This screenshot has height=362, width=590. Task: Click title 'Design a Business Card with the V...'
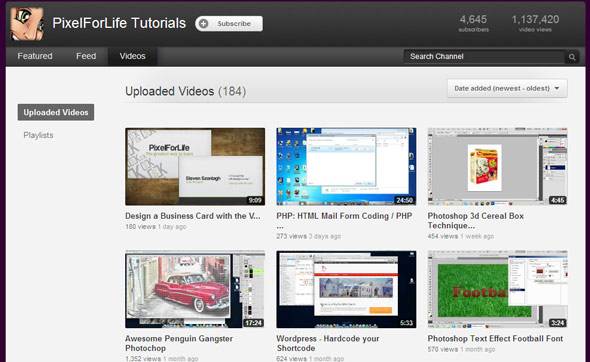(x=193, y=216)
